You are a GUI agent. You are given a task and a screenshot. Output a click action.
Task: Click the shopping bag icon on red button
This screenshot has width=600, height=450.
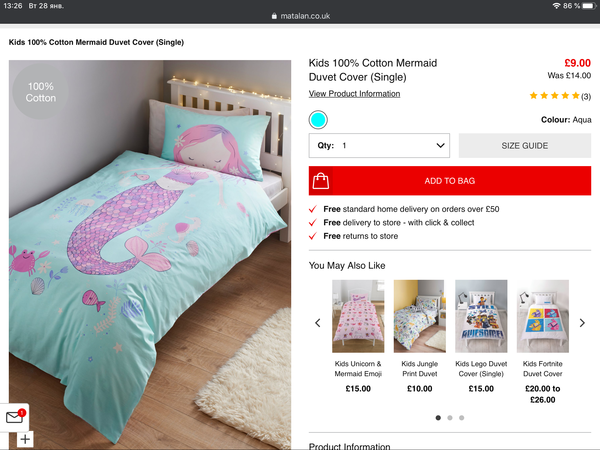321,181
